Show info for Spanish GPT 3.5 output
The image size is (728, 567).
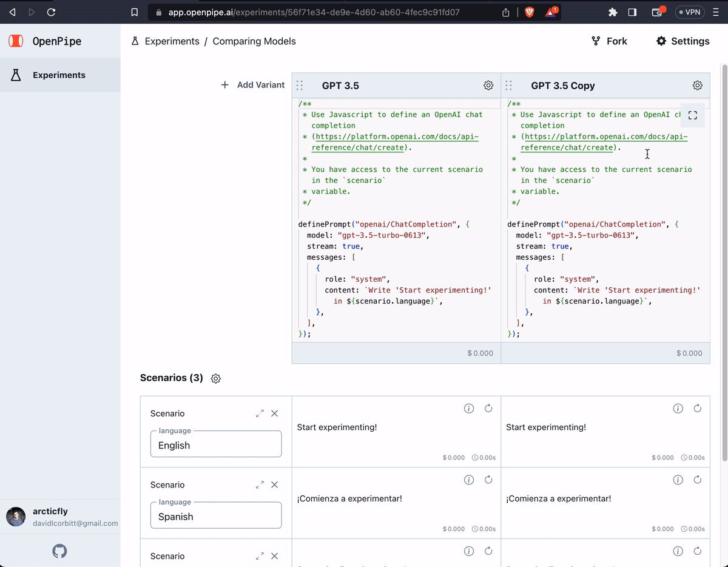tap(469, 480)
